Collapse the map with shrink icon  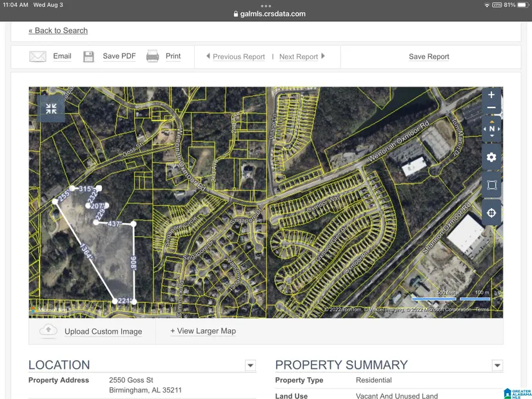pos(51,108)
